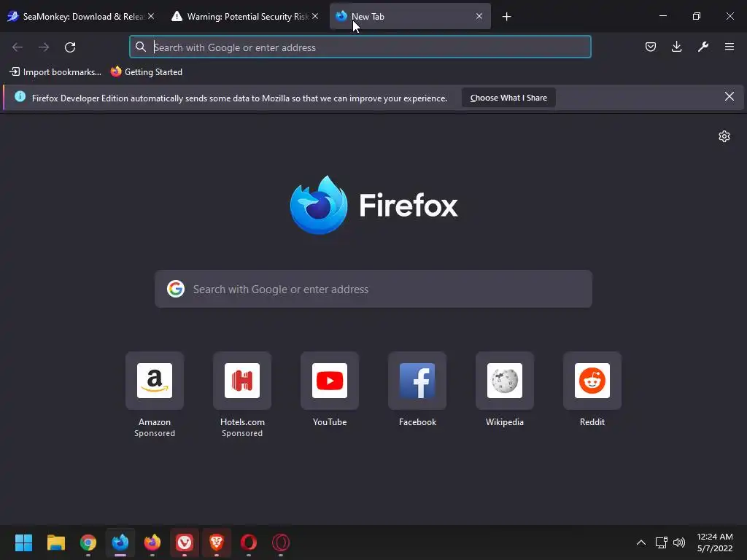
Task: Select the New Tab tab
Action: tap(410, 17)
